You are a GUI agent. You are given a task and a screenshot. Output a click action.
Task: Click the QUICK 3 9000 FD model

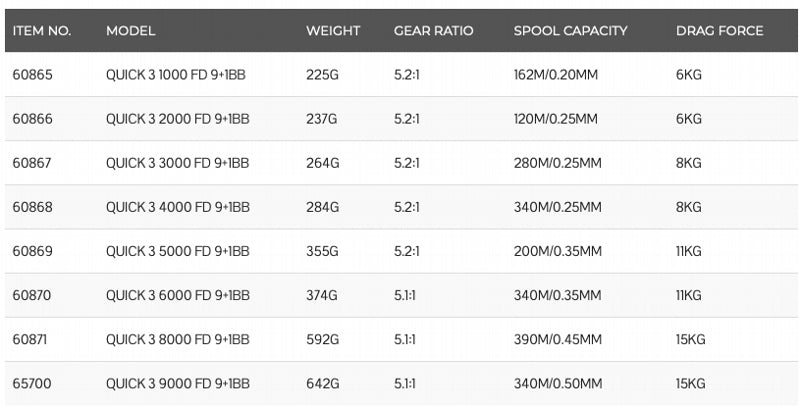tap(177, 384)
